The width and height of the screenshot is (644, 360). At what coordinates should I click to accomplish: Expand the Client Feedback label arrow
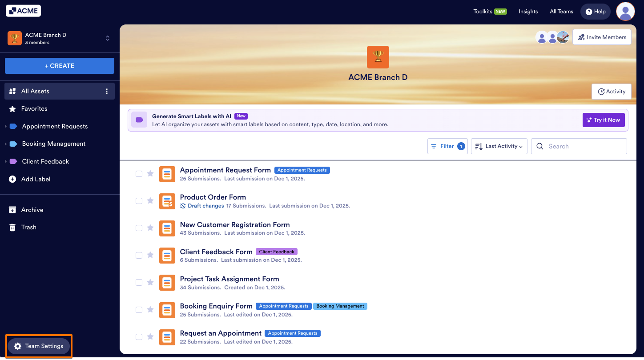click(x=6, y=162)
